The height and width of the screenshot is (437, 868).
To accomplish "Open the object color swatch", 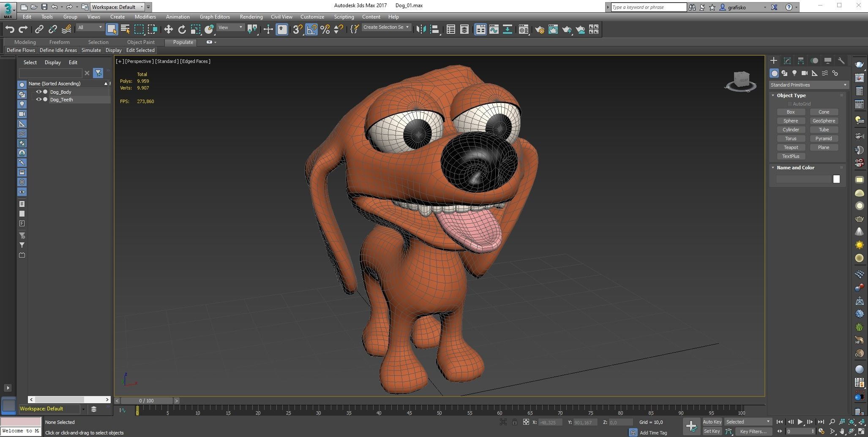I will (x=836, y=179).
